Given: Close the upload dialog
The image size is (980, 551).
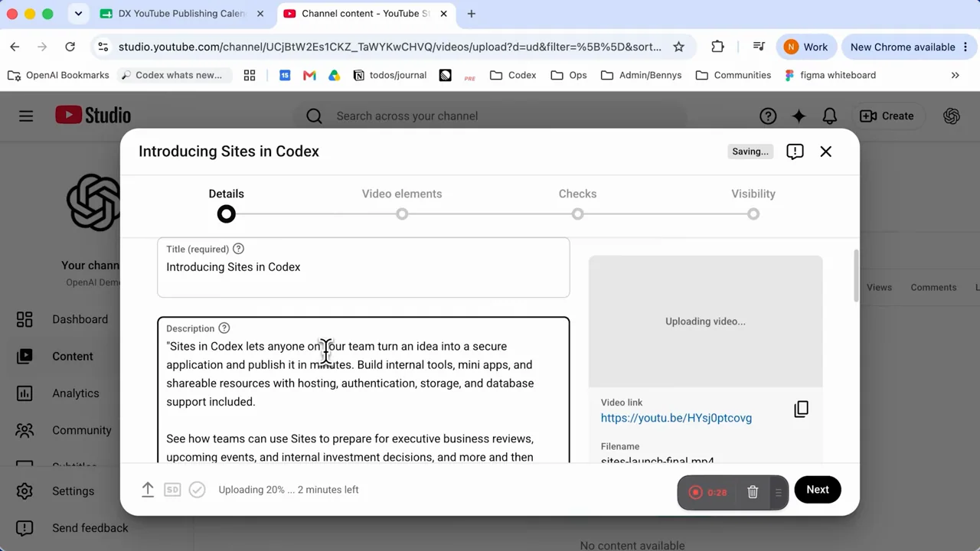Looking at the screenshot, I should (x=826, y=152).
